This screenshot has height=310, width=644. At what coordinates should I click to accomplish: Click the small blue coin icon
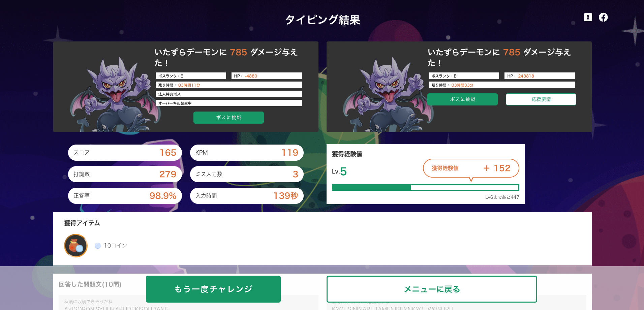[x=98, y=246]
